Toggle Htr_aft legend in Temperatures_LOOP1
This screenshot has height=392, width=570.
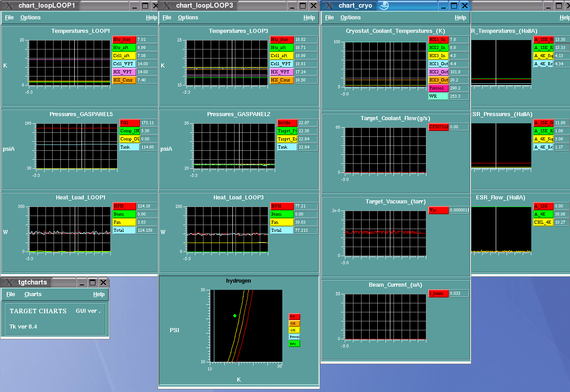tap(124, 48)
